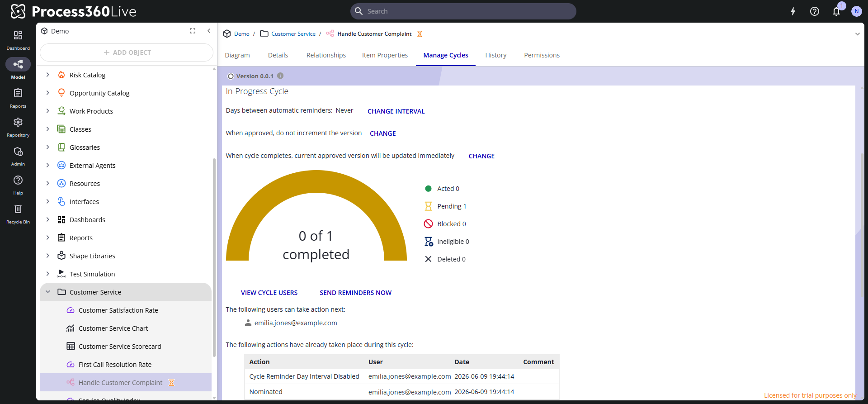Image resolution: width=868 pixels, height=404 pixels.
Task: Open the help question mark in top bar
Action: 815,11
